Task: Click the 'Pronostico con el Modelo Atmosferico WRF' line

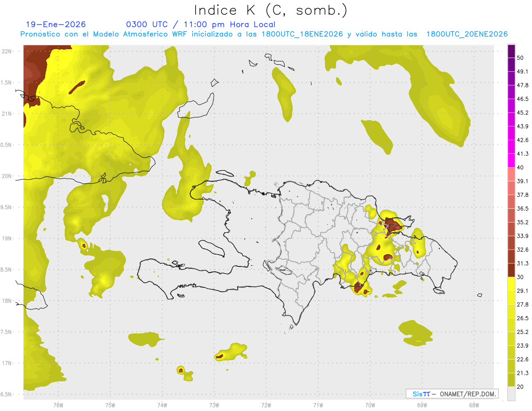Action: tap(264, 34)
